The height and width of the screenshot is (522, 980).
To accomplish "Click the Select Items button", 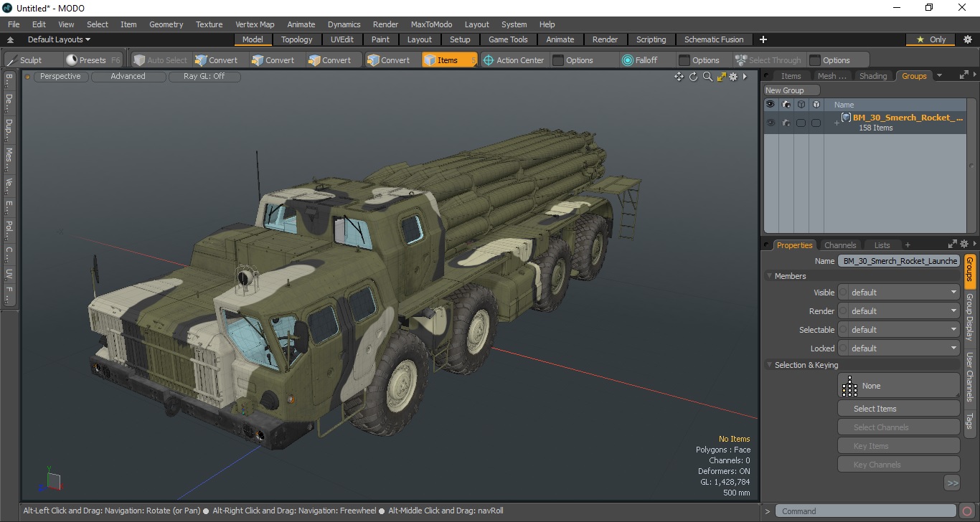I will tap(898, 409).
